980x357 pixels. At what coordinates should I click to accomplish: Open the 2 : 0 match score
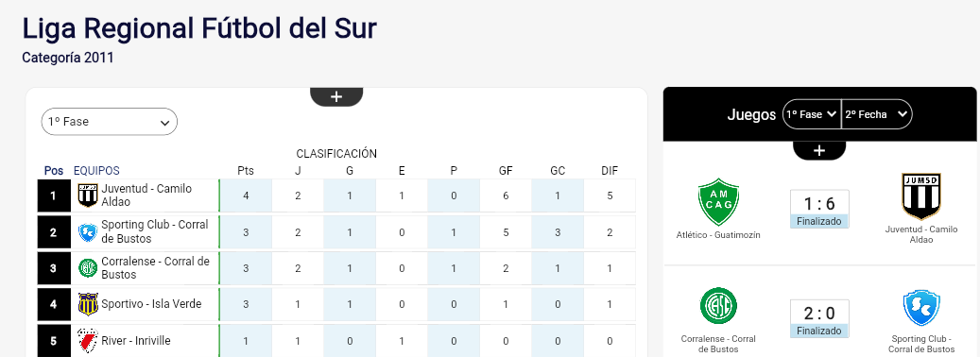(819, 313)
